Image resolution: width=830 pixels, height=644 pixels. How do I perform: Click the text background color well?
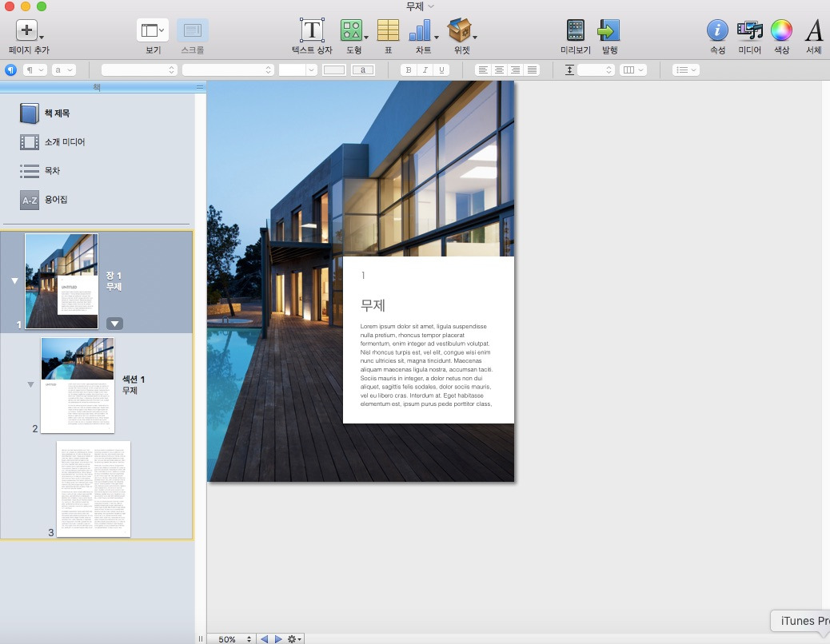pyautogui.click(x=362, y=70)
